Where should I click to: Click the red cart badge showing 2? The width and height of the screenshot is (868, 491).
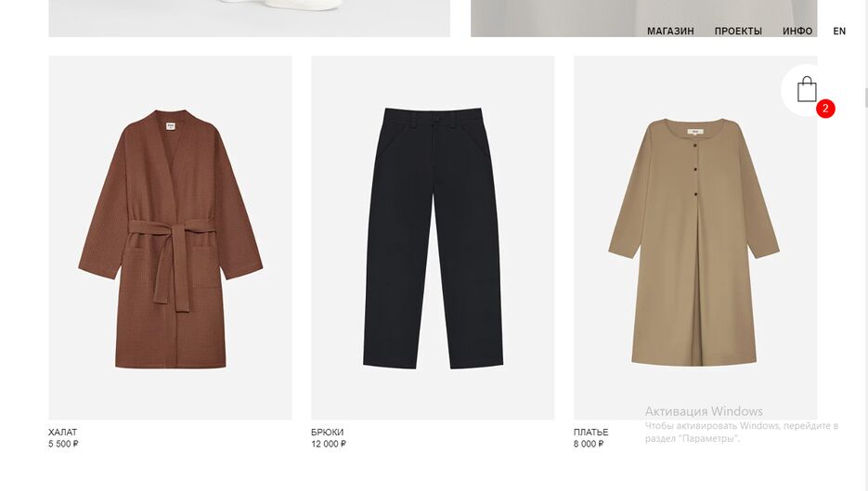click(825, 109)
